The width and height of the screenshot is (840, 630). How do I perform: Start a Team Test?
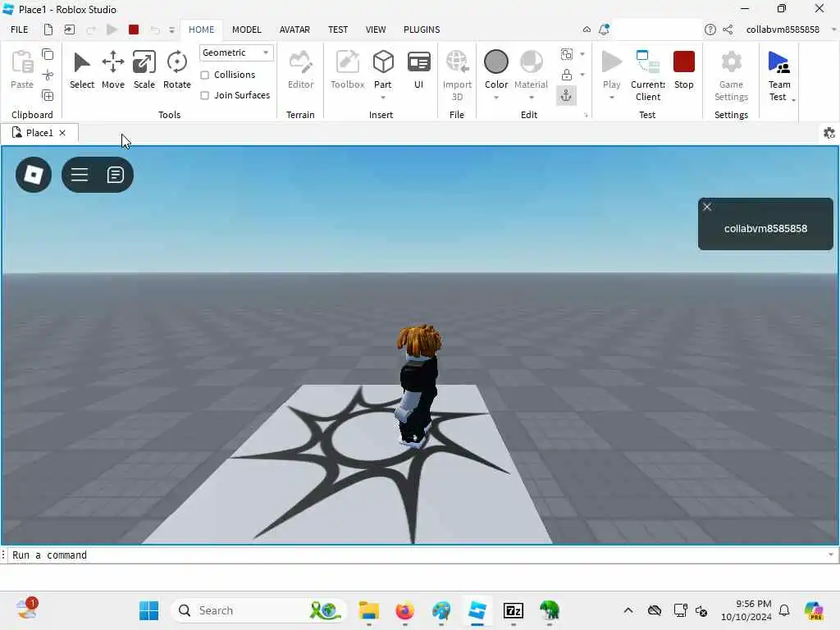(x=779, y=75)
